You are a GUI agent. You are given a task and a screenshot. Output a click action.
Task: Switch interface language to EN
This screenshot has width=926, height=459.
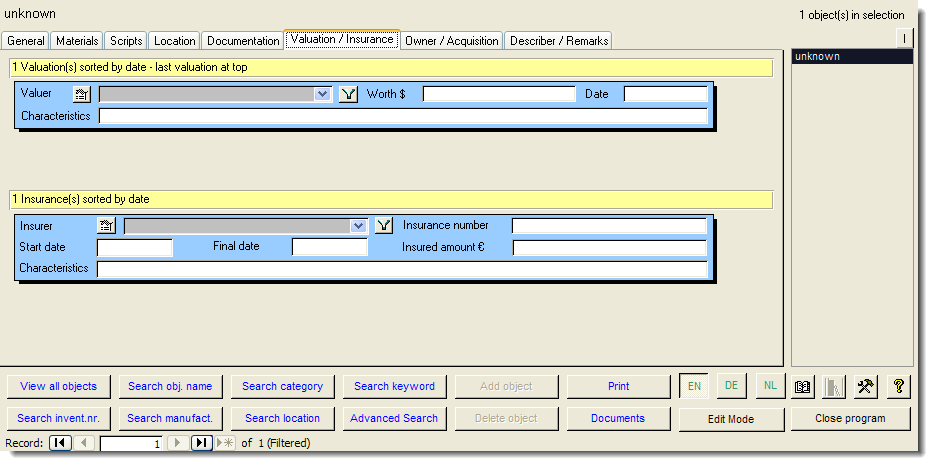coord(694,386)
